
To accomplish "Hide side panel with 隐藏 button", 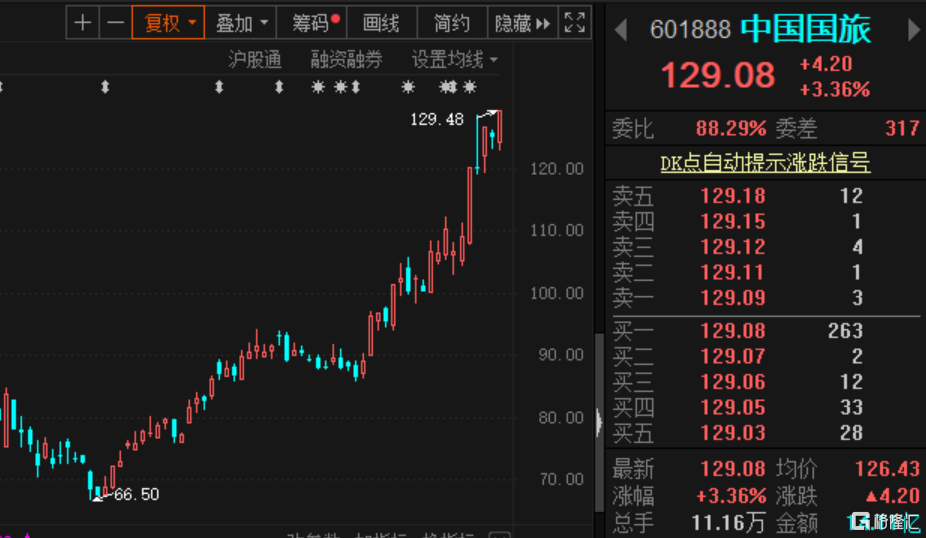I will [522, 23].
